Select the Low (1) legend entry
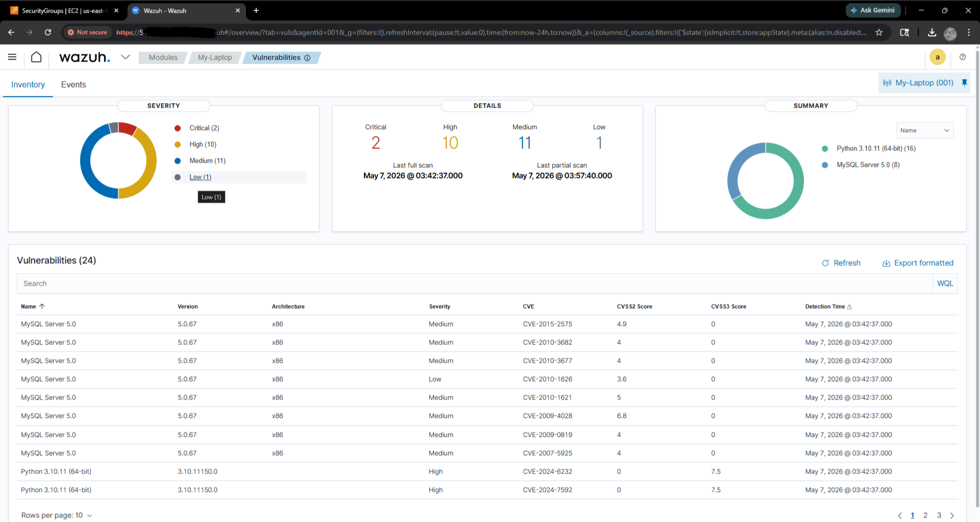The width and height of the screenshot is (980, 522). [200, 177]
